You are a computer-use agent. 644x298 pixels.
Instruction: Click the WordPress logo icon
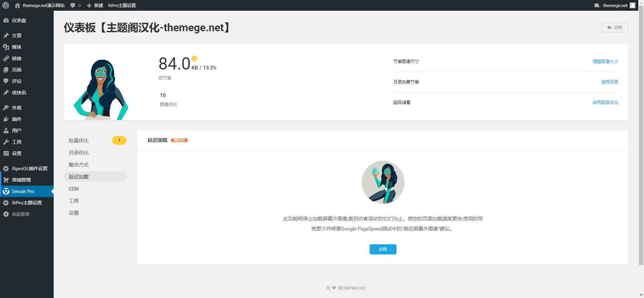point(6,5)
